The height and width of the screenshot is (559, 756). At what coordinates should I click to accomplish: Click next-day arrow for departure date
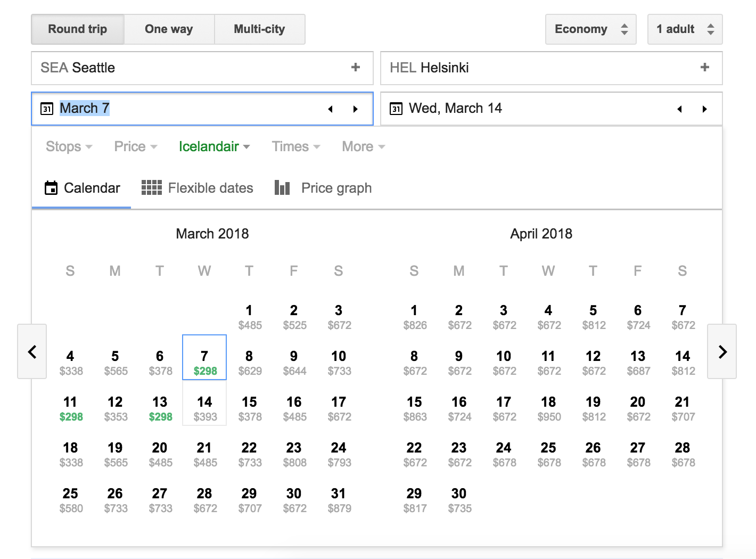[x=356, y=109]
